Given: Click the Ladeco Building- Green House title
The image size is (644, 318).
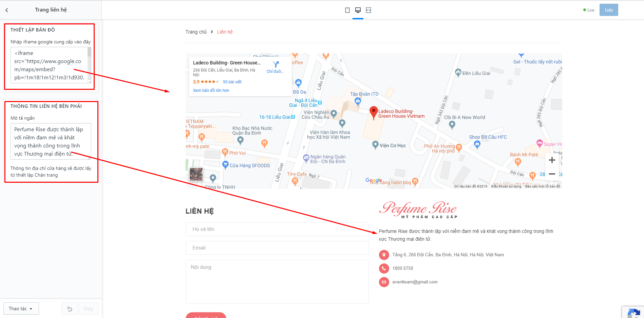Looking at the screenshot, I should [x=227, y=63].
